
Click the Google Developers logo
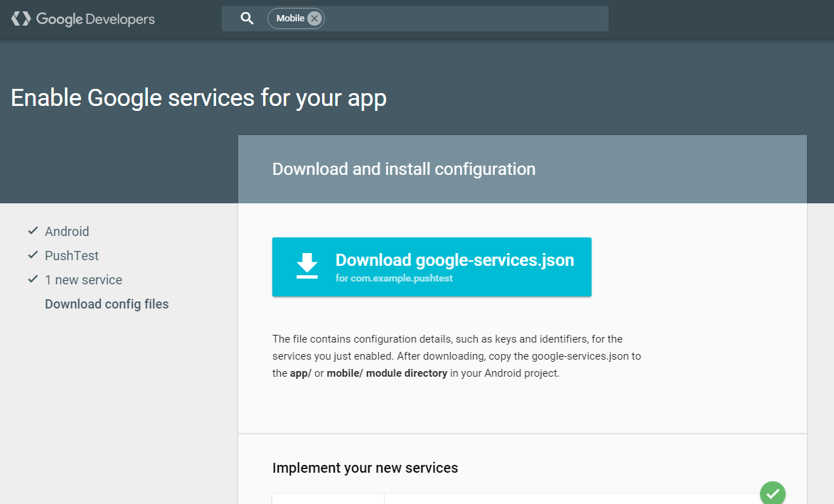[x=83, y=19]
